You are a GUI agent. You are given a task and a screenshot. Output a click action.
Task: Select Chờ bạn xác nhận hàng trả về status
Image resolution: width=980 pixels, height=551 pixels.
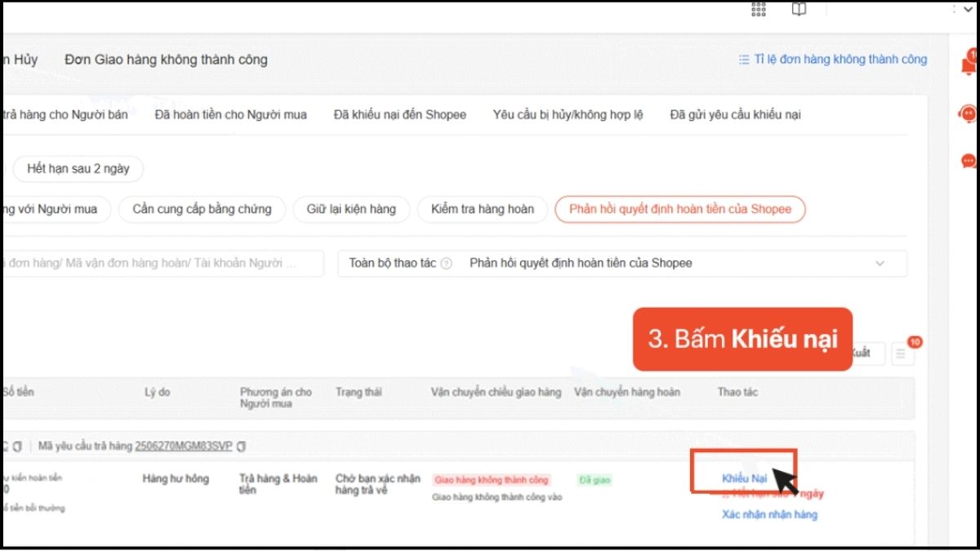(x=378, y=484)
